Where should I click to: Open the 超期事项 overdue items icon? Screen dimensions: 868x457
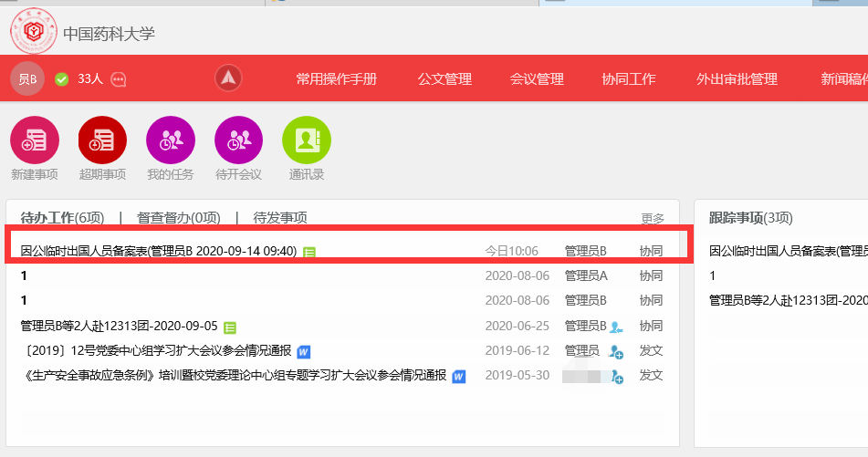click(102, 140)
